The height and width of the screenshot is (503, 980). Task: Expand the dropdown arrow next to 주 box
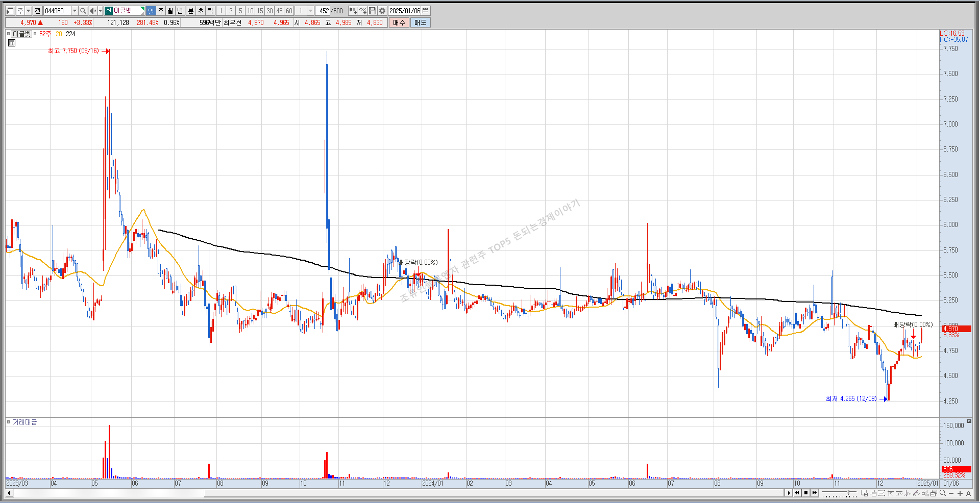click(29, 11)
